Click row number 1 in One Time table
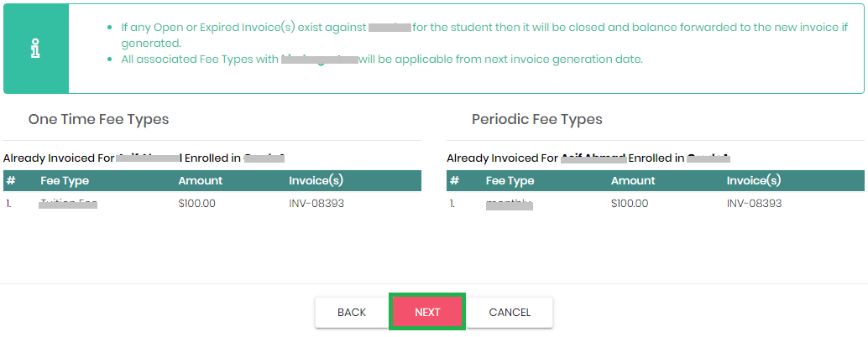This screenshot has height=337, width=868. tap(9, 203)
